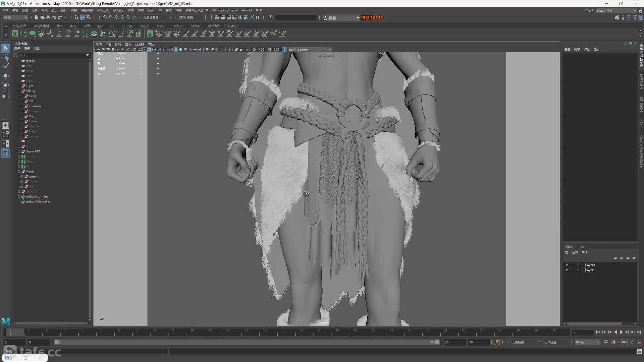Toggle the Outliner layout button

[6, 153]
